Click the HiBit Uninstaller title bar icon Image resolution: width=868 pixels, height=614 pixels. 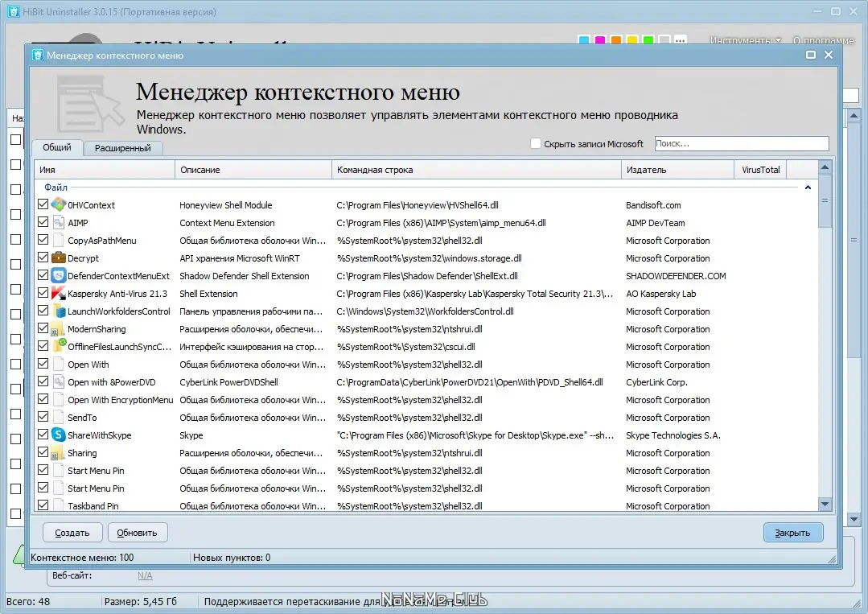(14, 11)
